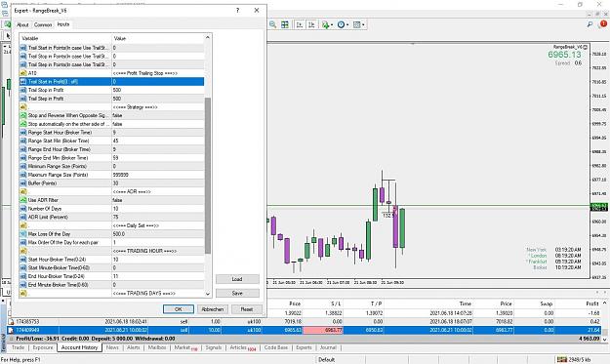
Task: Click the tile windows grid toolbar icon
Action: pyautogui.click(x=285, y=24)
